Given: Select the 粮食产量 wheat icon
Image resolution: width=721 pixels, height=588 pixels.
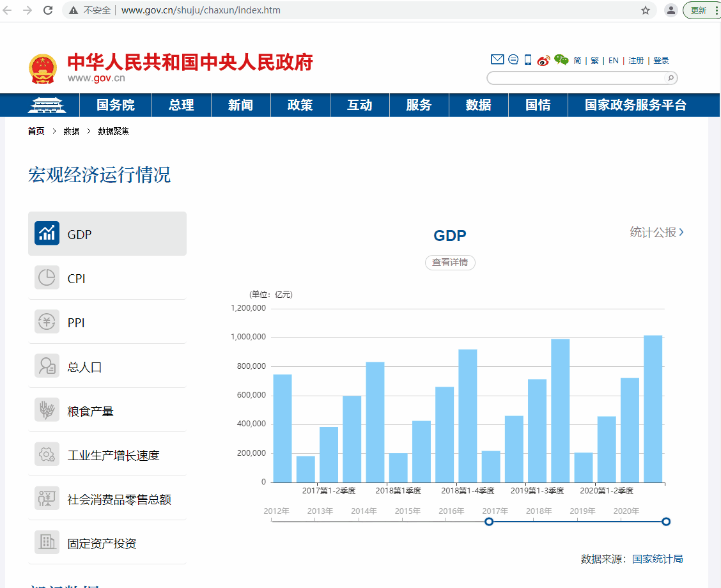Looking at the screenshot, I should click(47, 410).
